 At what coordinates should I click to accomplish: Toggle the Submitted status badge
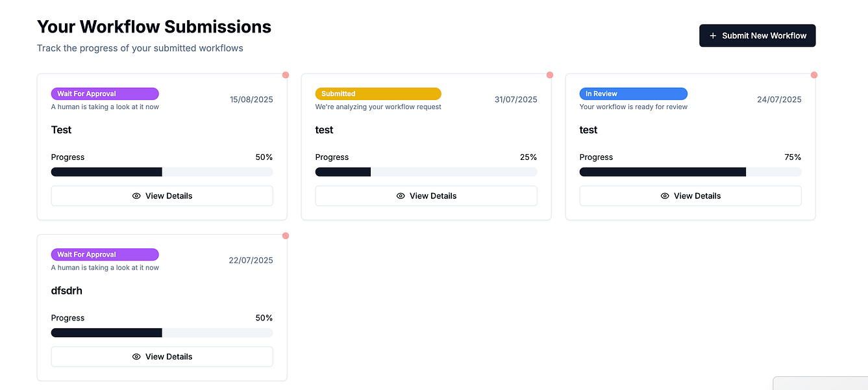click(x=378, y=93)
